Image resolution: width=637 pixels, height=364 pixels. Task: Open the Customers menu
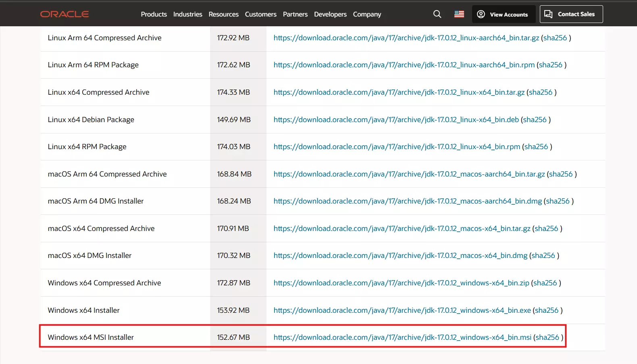pos(260,14)
